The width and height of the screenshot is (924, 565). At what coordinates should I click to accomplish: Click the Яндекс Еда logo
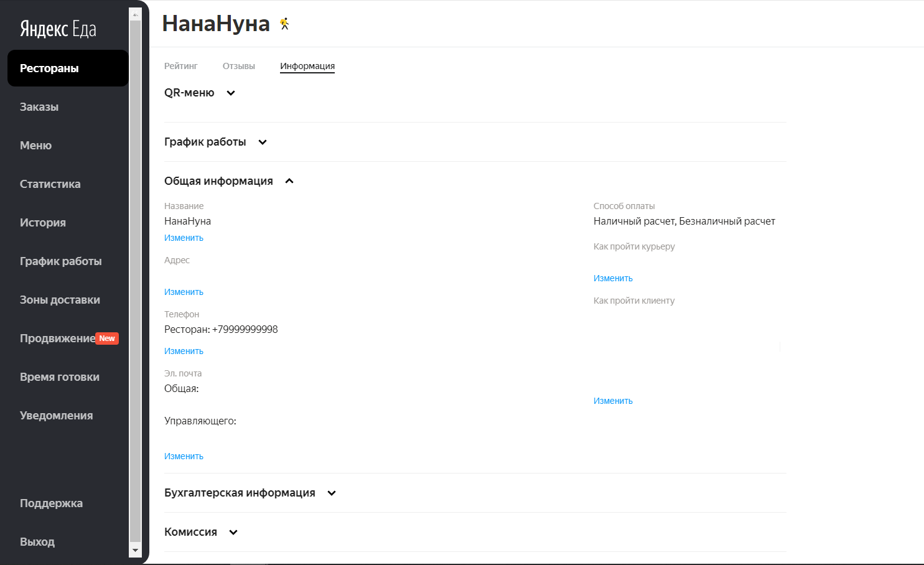coord(58,29)
